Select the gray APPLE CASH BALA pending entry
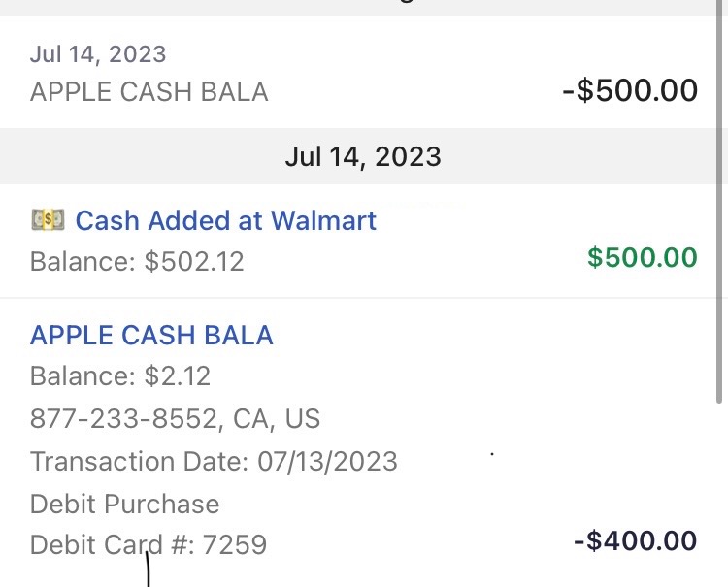 149,92
